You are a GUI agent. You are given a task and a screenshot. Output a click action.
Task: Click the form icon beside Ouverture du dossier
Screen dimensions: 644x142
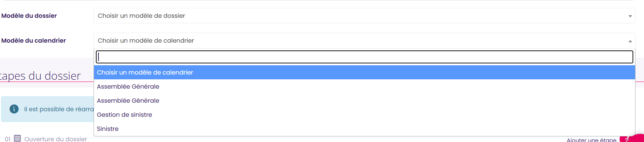click(17, 138)
